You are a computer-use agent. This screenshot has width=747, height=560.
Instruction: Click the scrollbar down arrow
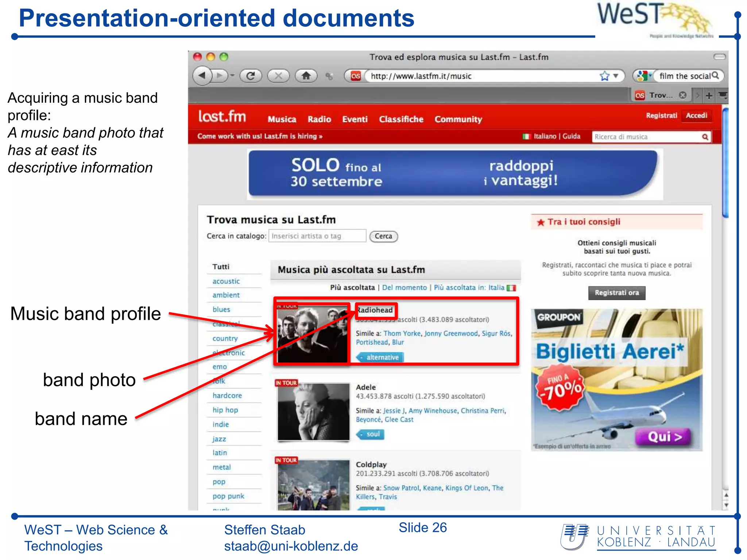[726, 505]
